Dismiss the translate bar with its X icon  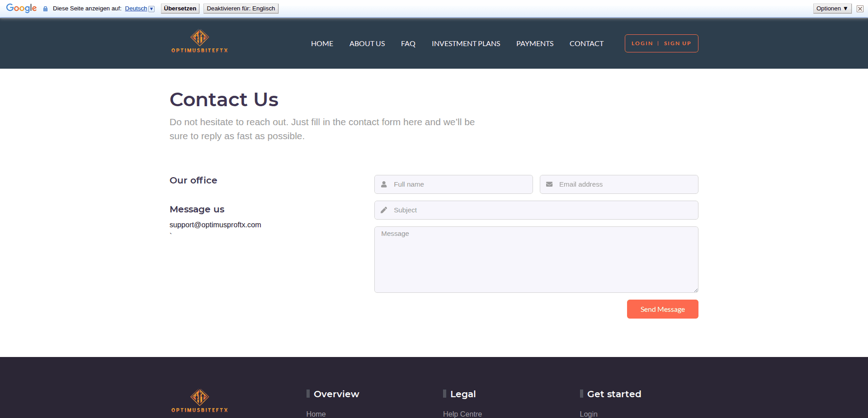point(859,8)
